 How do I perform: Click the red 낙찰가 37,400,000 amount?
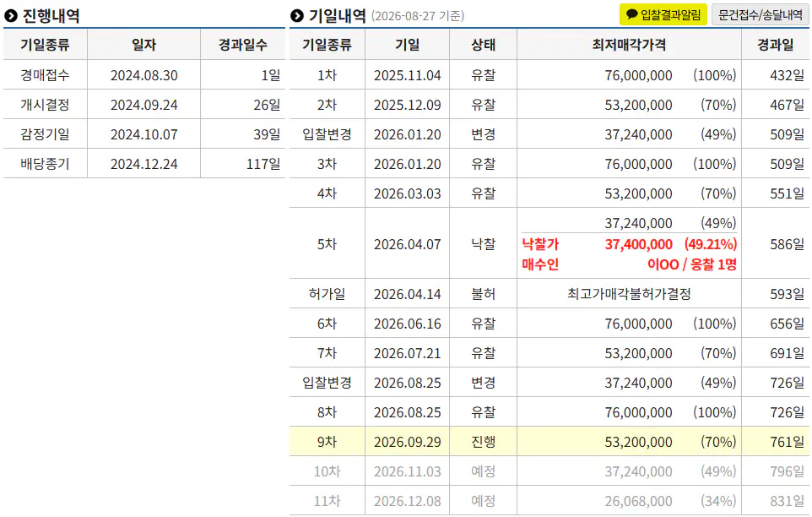point(638,244)
